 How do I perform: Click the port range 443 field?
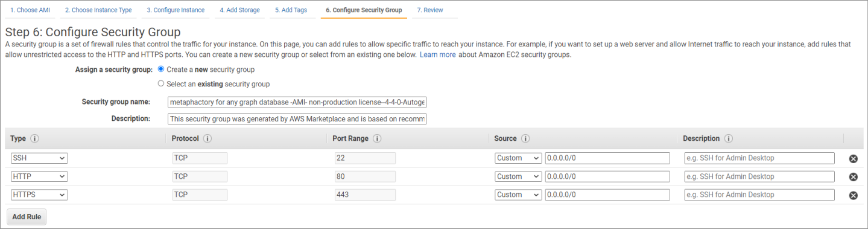[365, 195]
